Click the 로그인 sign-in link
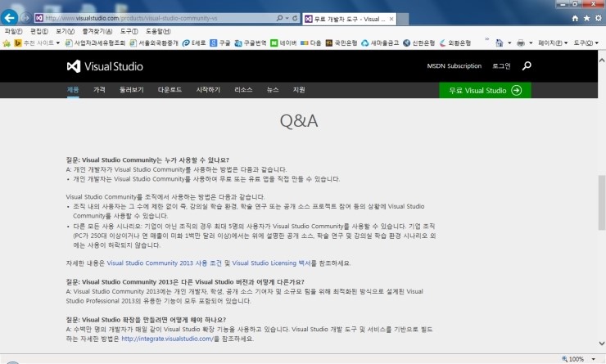Screen dimensions: 606x364 coord(501,66)
